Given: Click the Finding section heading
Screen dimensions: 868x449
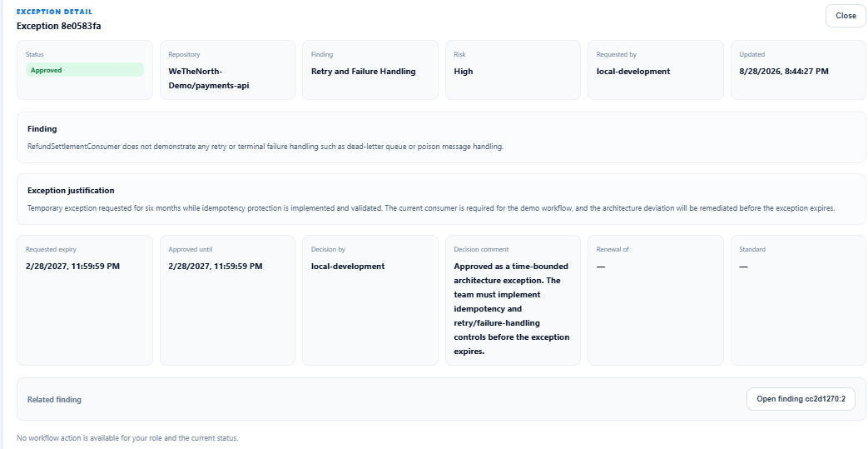Looking at the screenshot, I should coord(42,128).
